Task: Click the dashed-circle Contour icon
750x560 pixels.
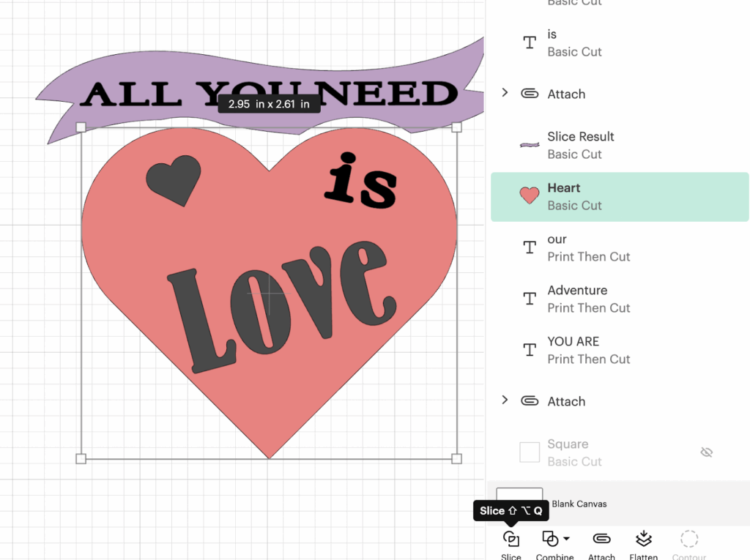Action: (688, 540)
